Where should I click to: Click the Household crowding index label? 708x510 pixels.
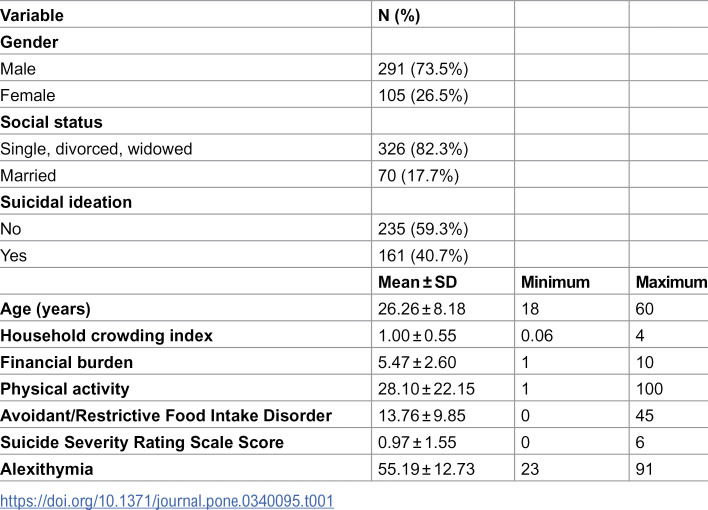(x=107, y=336)
